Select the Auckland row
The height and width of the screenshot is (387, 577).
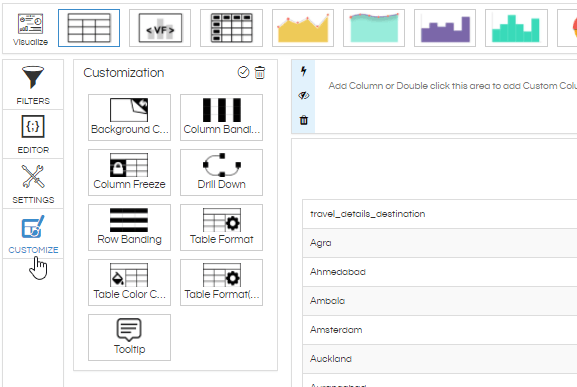click(440, 359)
